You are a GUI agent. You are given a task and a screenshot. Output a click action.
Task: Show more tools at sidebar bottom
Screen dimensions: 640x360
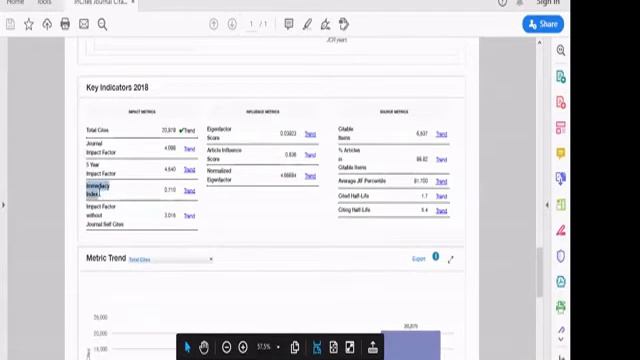click(x=561, y=339)
